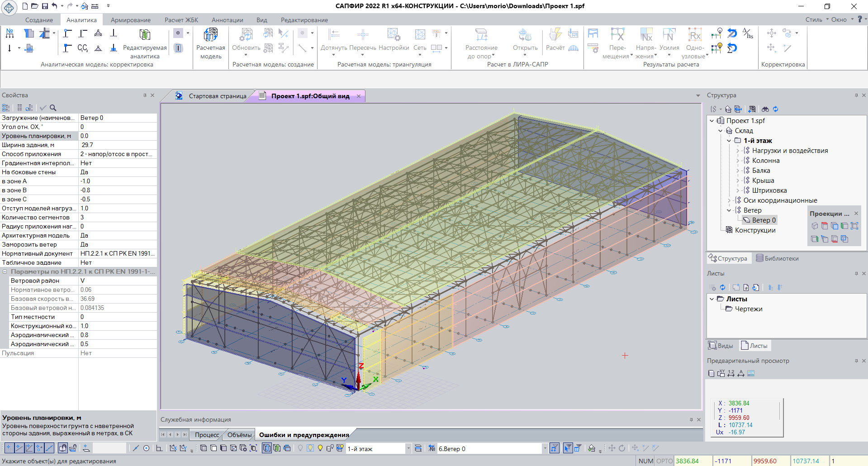Switch to the Армирование ribbon tab
This screenshot has width=868, height=466.
tap(131, 20)
